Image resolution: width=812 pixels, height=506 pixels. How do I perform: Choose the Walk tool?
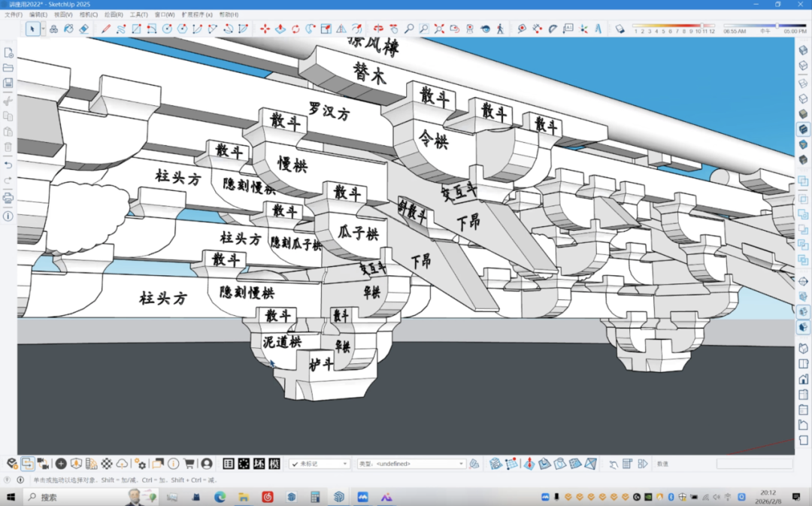coord(500,29)
